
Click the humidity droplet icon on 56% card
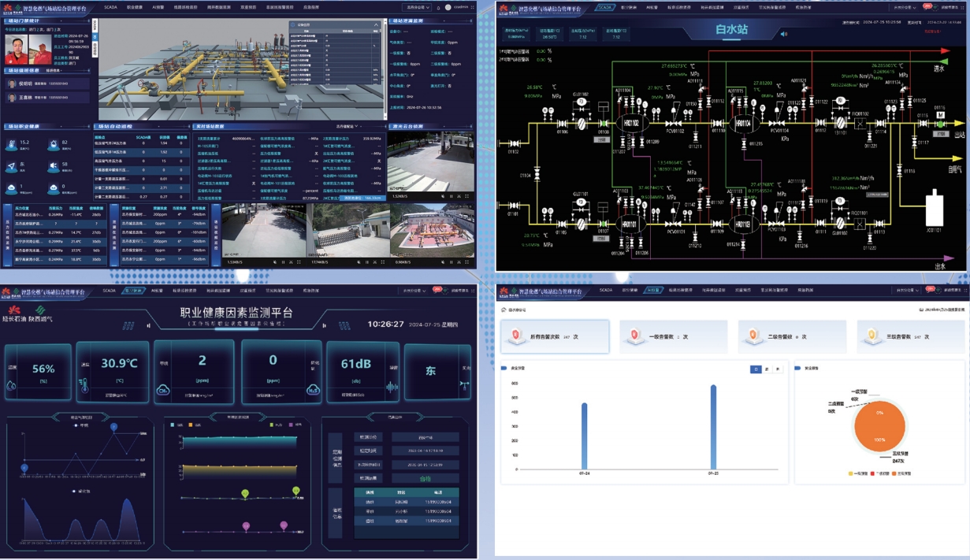click(12, 387)
